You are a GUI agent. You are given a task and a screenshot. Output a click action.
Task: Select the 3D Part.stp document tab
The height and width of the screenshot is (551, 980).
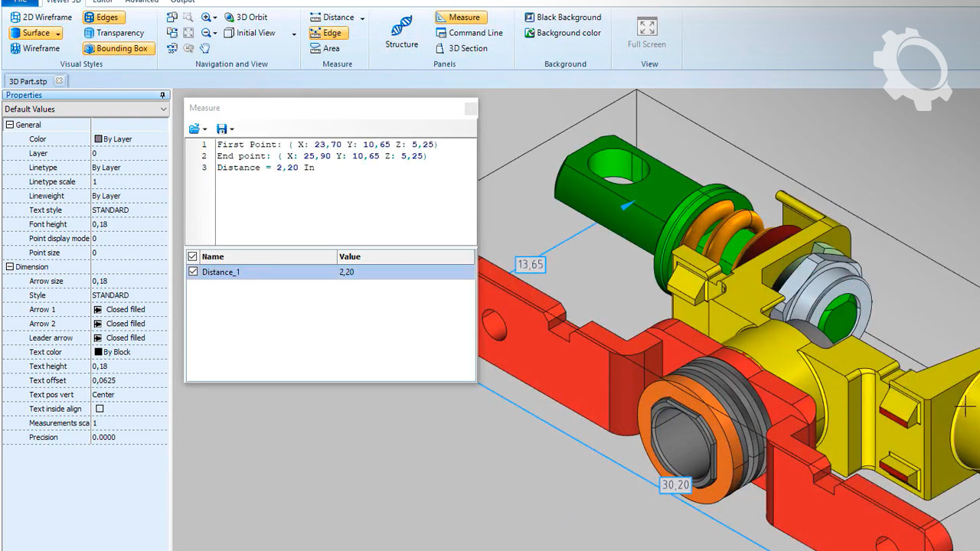pyautogui.click(x=28, y=80)
